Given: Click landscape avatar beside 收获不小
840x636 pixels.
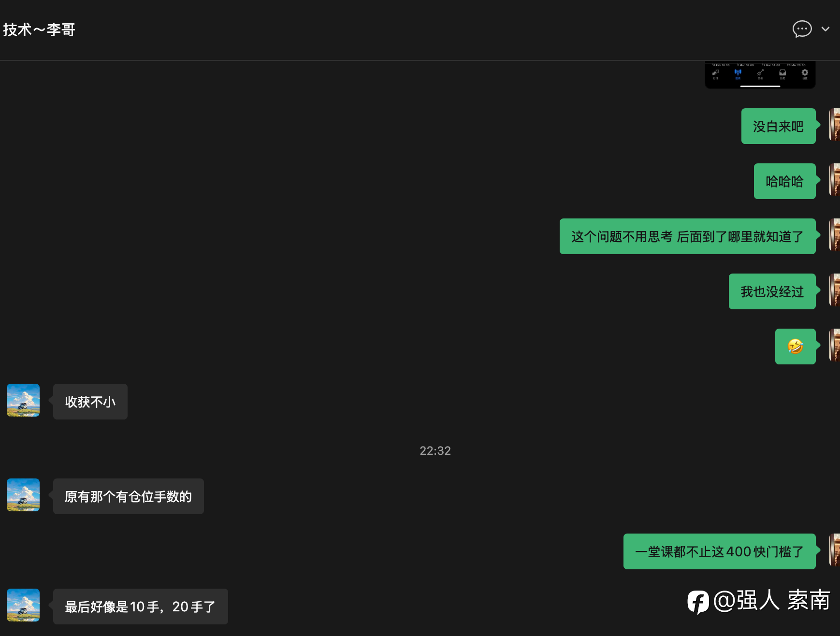Looking at the screenshot, I should pyautogui.click(x=23, y=400).
